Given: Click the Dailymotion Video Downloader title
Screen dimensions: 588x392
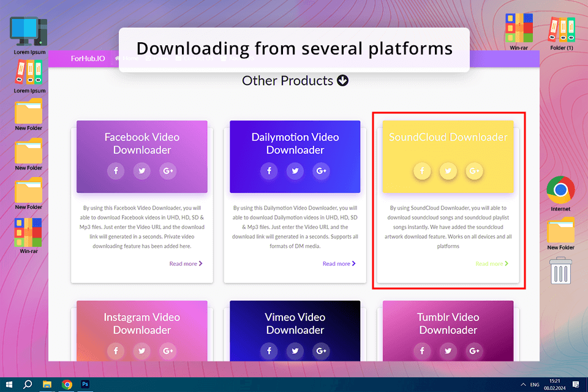Looking at the screenshot, I should click(x=295, y=143).
